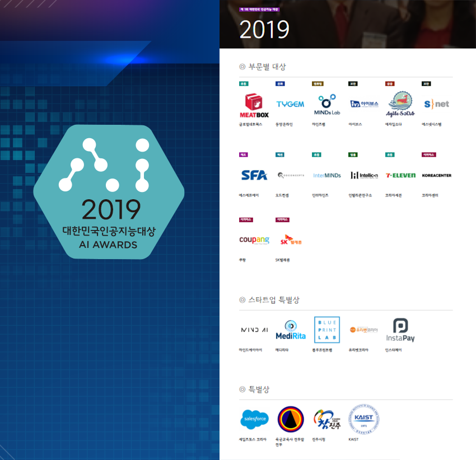The image size is (476, 460).
Task: Click the MIND AI company name label
Action: 250,350
